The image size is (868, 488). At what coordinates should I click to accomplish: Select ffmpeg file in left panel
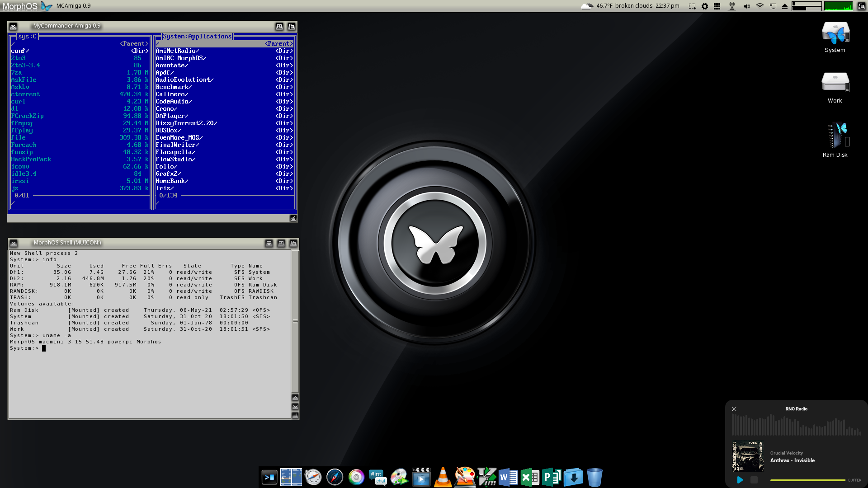[x=22, y=123]
